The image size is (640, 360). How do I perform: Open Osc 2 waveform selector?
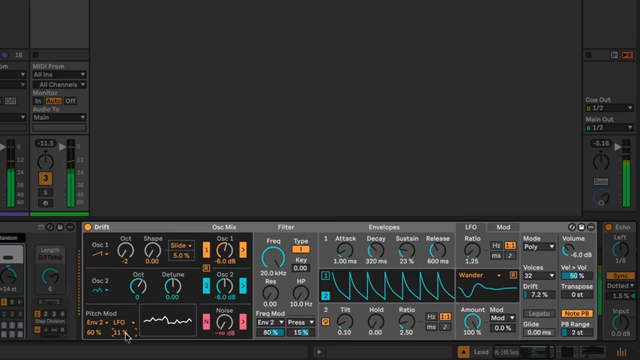[x=100, y=290]
